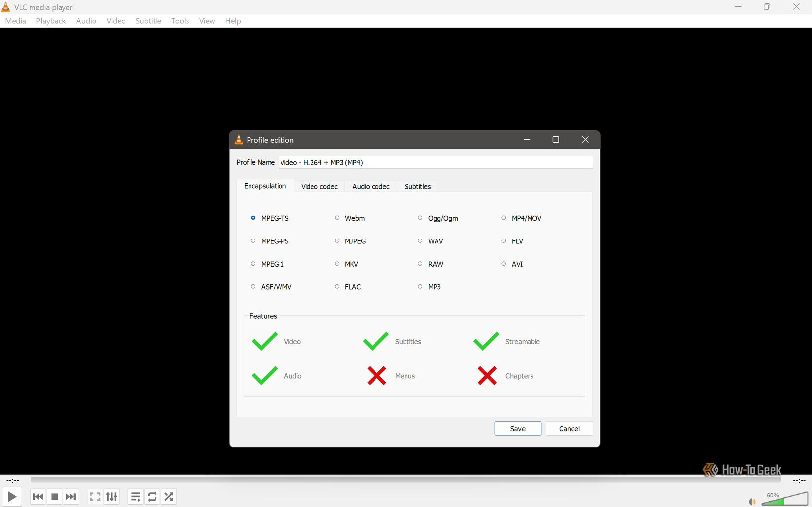812x507 pixels.
Task: Choose Webm container format
Action: click(349, 218)
